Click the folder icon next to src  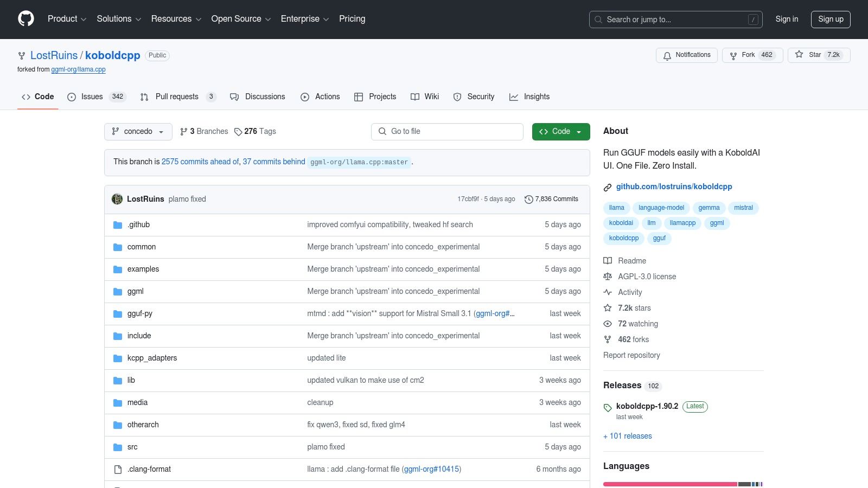point(118,447)
